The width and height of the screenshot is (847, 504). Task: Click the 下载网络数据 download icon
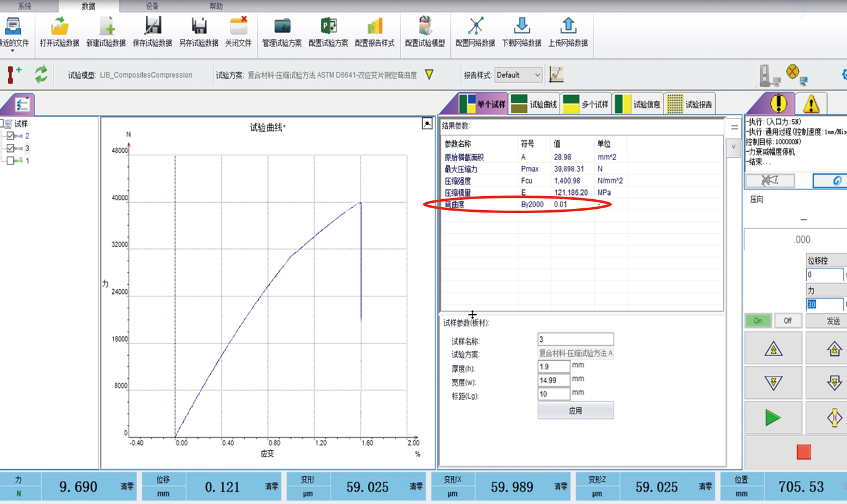pyautogui.click(x=521, y=27)
